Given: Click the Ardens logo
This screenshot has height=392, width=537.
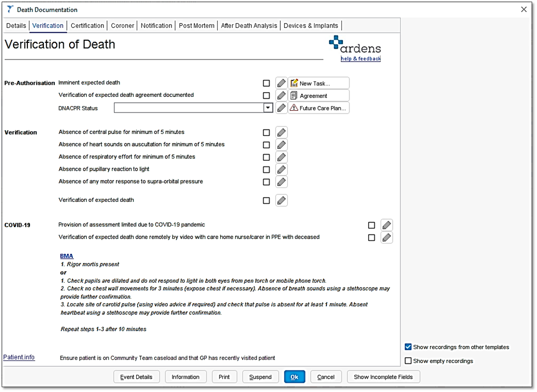Looking at the screenshot, I should point(355,46).
